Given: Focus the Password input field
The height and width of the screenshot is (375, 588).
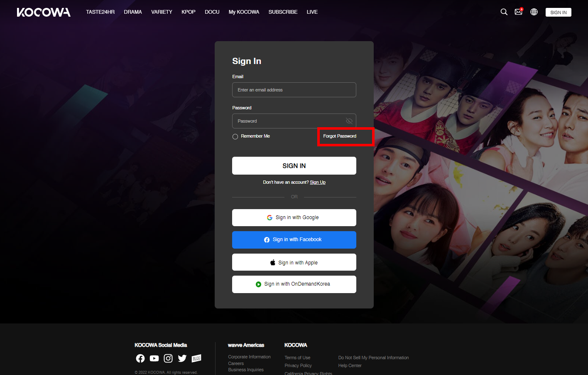Looking at the screenshot, I should tap(294, 121).
